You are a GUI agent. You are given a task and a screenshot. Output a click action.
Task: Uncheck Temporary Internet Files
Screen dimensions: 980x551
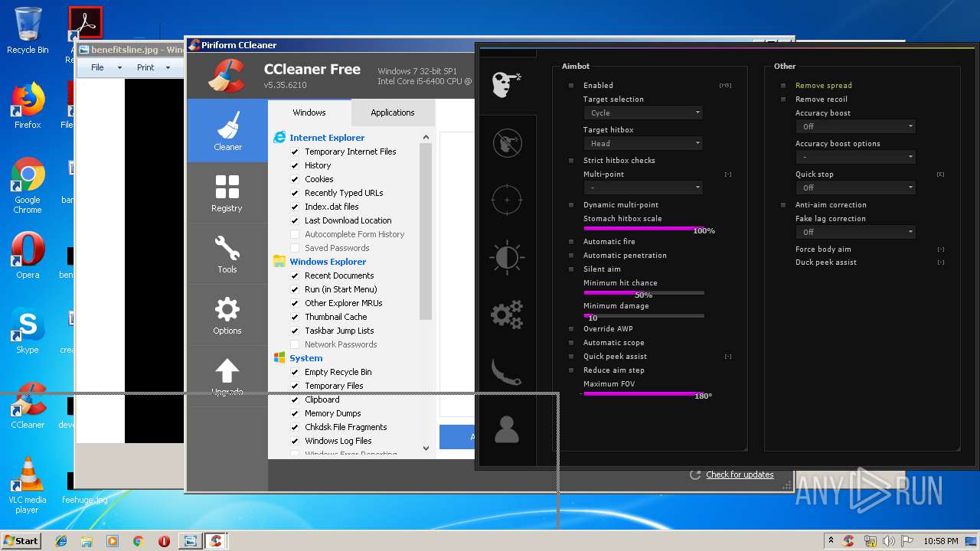point(295,152)
